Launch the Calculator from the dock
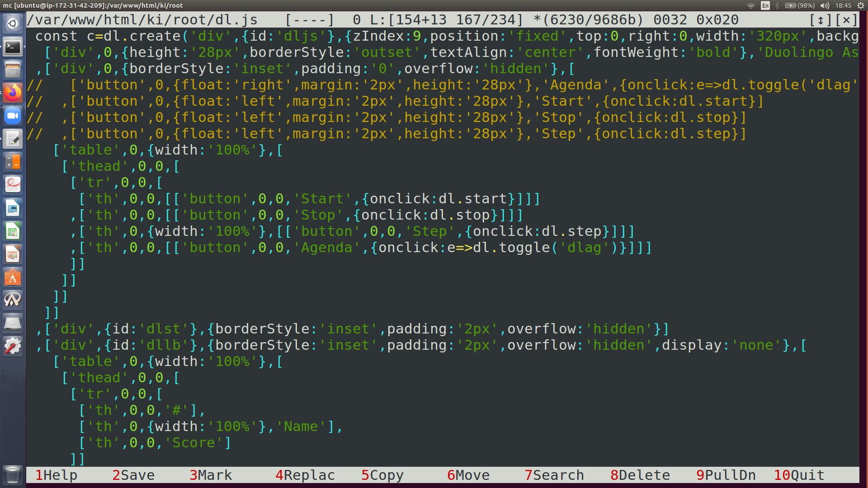This screenshot has width=868, height=488. pos(13,162)
